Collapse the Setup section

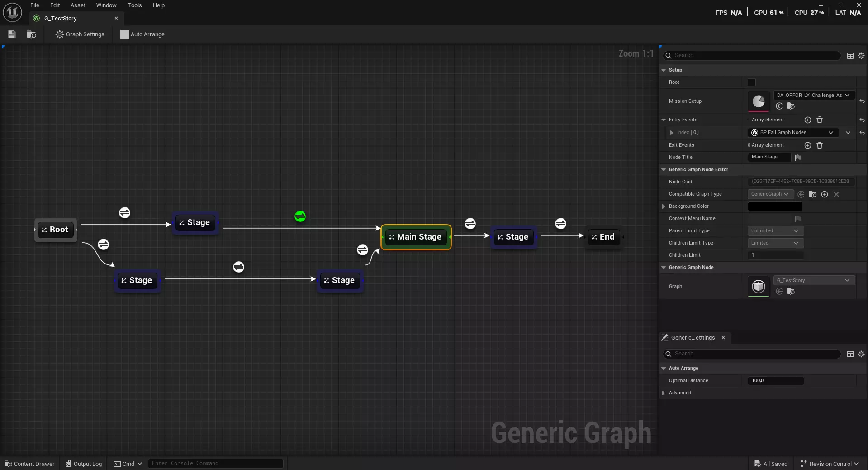(x=664, y=70)
